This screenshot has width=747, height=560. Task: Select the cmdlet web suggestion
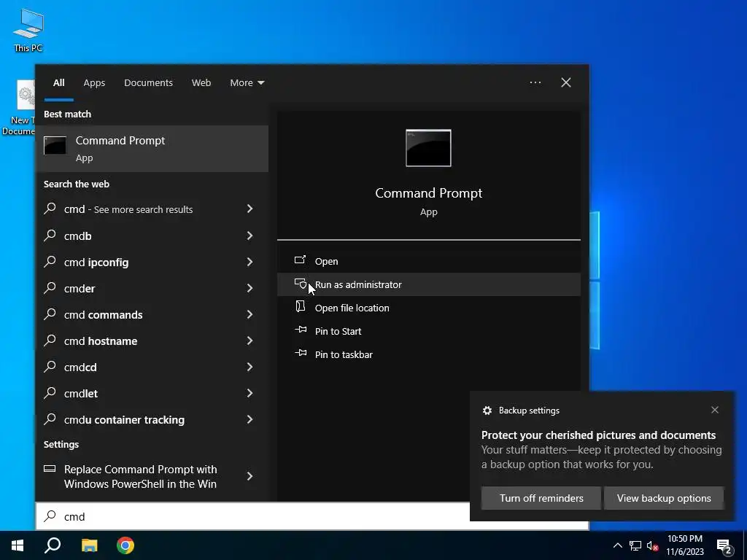tap(152, 393)
